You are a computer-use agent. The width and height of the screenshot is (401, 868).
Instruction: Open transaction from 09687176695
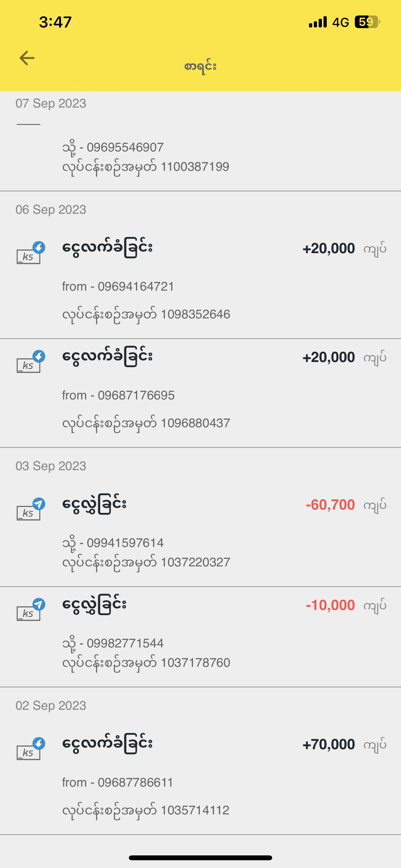click(118, 395)
